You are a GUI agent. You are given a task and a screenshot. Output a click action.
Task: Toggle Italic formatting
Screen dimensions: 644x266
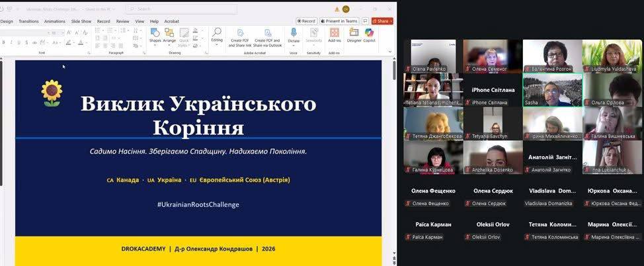[x=11, y=42]
